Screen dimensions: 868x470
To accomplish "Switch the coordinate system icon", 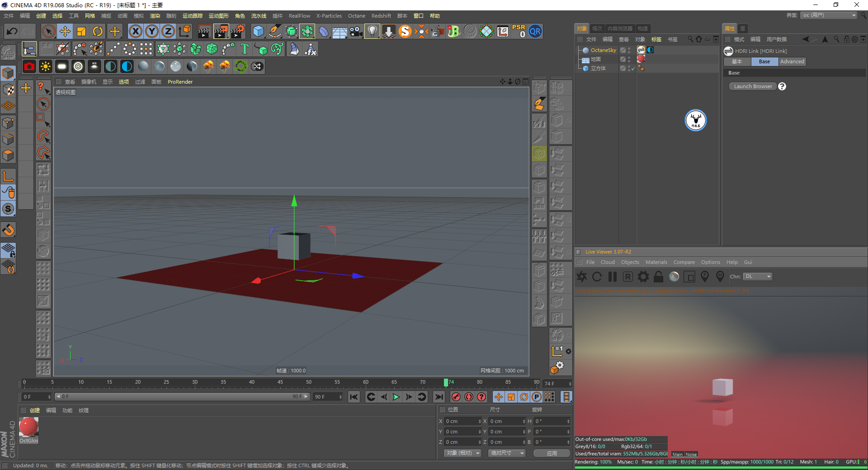I will coord(185,31).
